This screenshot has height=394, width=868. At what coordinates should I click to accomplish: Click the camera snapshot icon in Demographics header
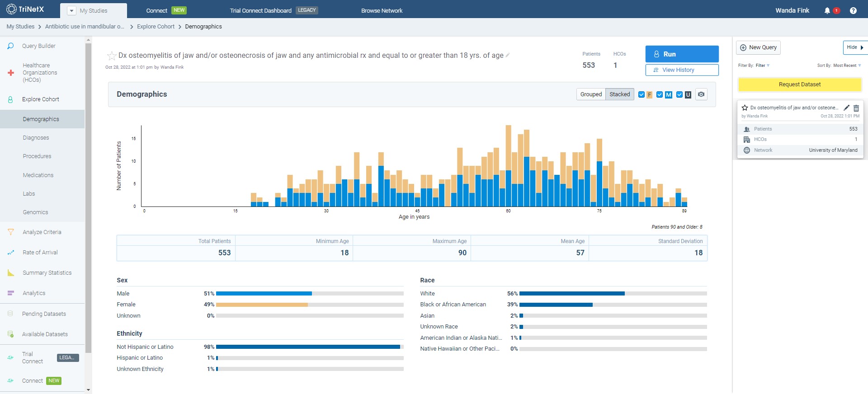click(701, 94)
